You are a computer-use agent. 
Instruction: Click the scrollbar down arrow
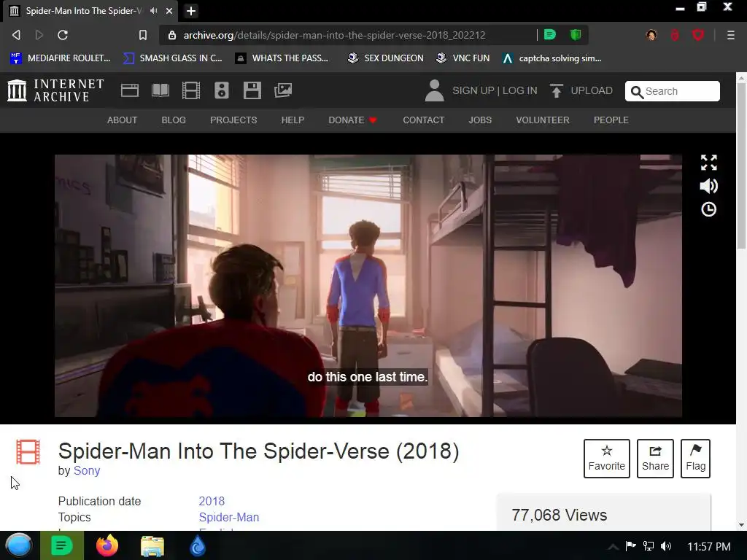[741, 525]
